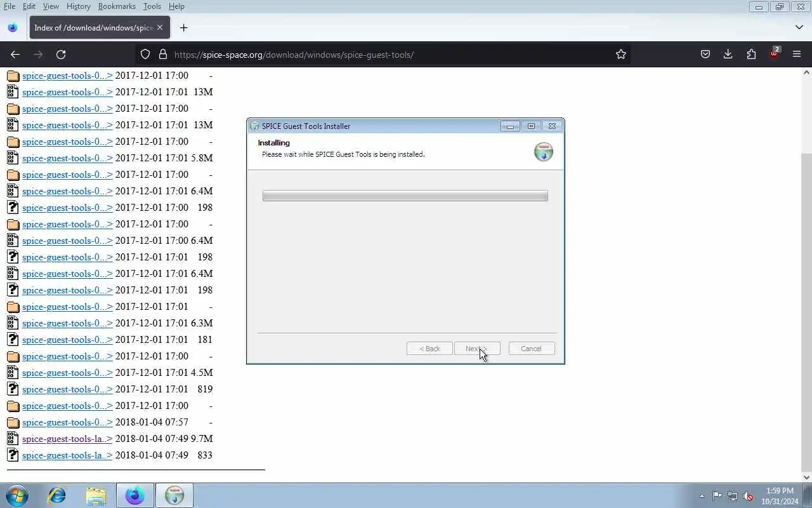Click the '9.7M' size text
The height and width of the screenshot is (508, 812).
[202, 439]
